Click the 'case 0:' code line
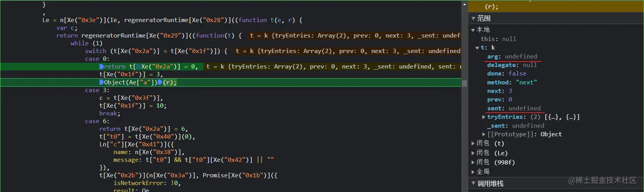Image resolution: width=644 pixels, height=192 pixels. 97,59
